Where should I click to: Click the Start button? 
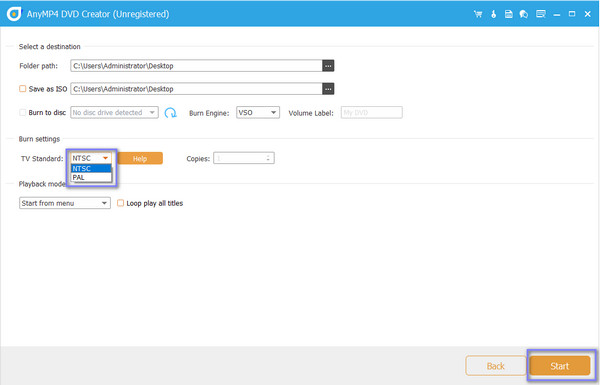tap(560, 366)
